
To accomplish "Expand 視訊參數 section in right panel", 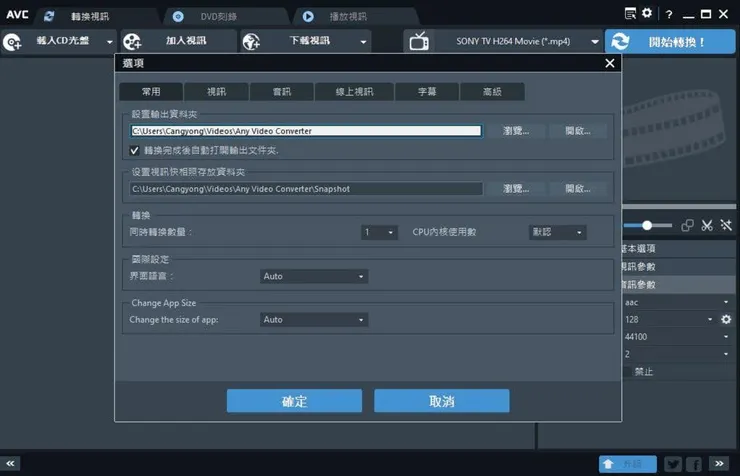I will pos(679,267).
